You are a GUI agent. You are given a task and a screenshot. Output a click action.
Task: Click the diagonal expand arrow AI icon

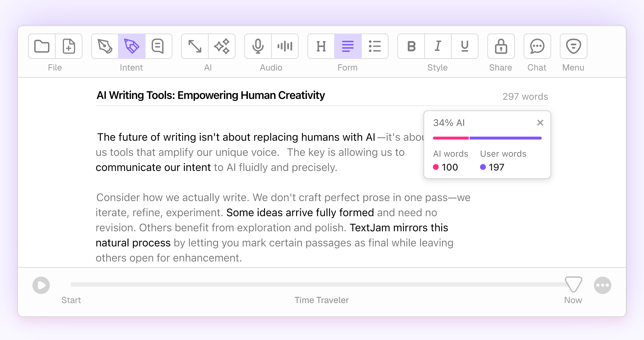(195, 46)
